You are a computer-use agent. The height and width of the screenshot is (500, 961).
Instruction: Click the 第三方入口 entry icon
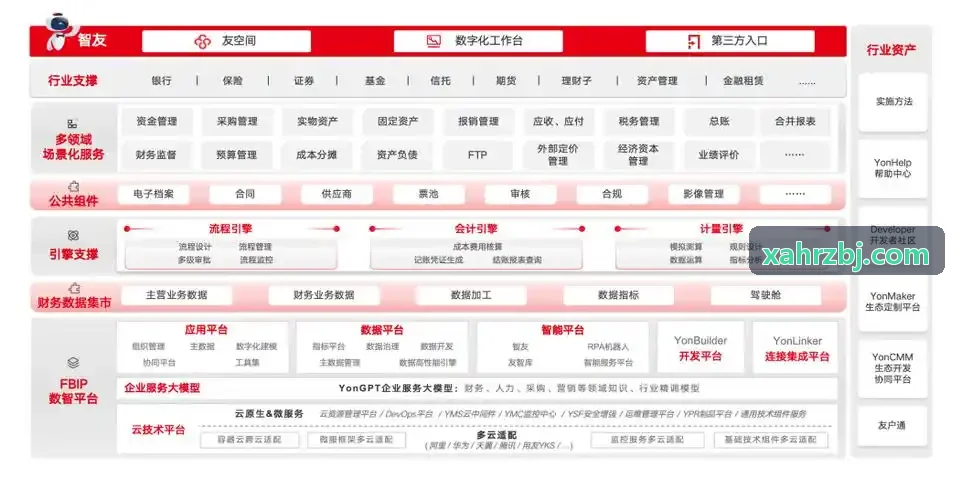pos(694,41)
